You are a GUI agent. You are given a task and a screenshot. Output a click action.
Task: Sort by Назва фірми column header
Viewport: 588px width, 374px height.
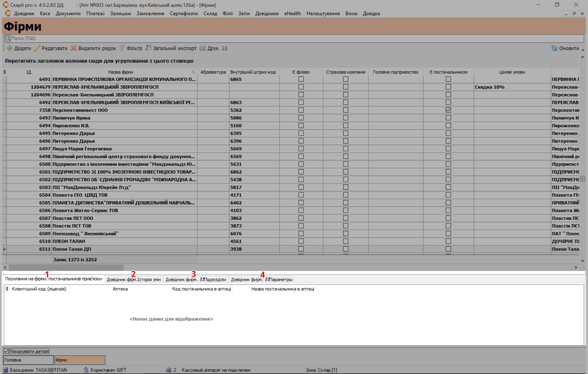(121, 72)
